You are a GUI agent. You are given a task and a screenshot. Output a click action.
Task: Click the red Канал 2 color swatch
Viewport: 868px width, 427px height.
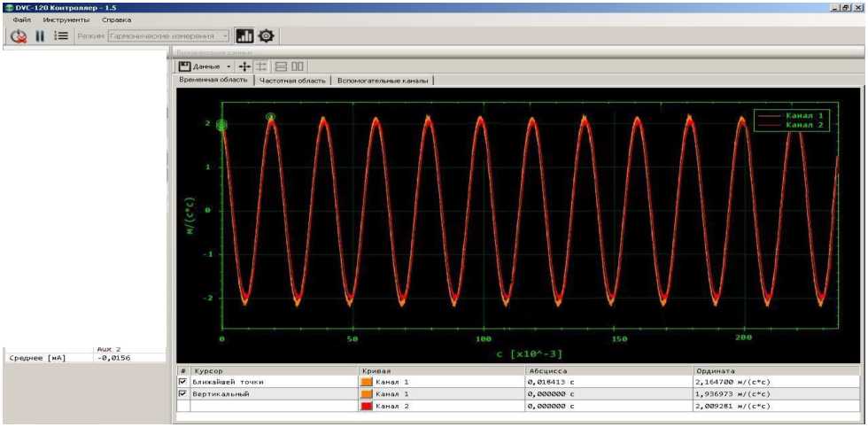pos(366,407)
